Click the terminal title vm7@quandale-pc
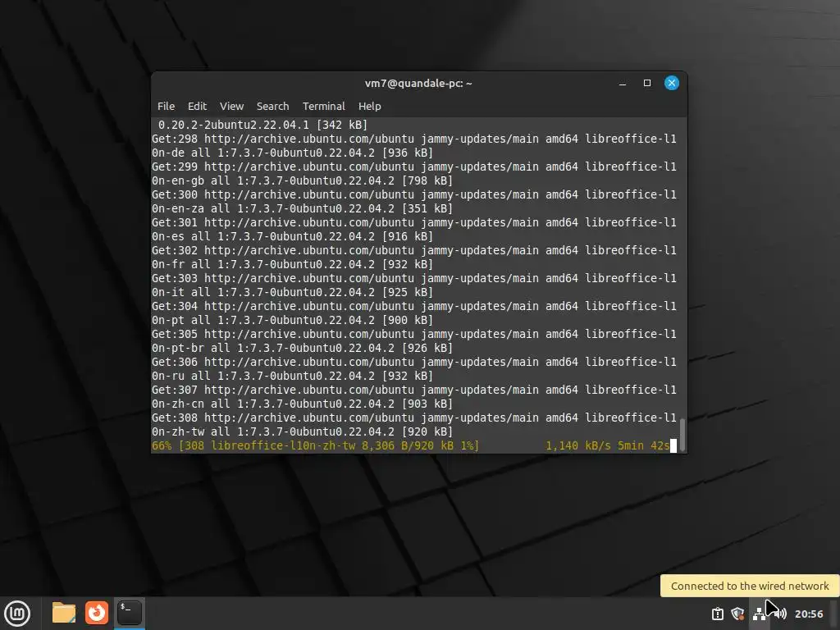 point(418,83)
